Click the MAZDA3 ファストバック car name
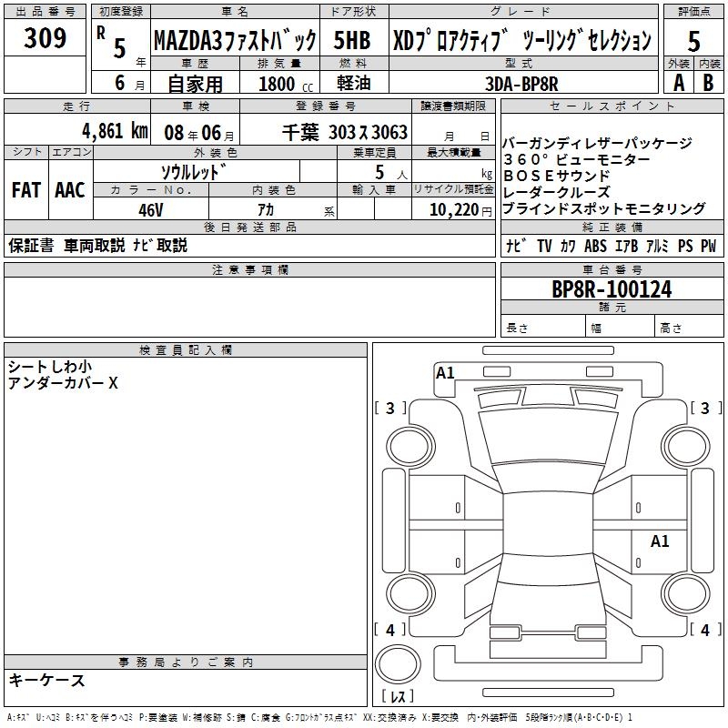Screen dimensions: 728x728 235,41
